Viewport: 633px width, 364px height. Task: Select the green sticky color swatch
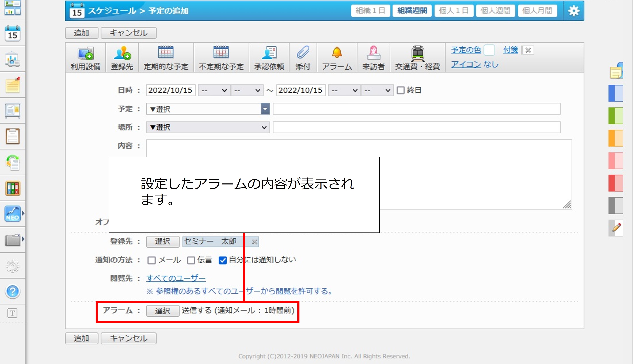coord(616,116)
